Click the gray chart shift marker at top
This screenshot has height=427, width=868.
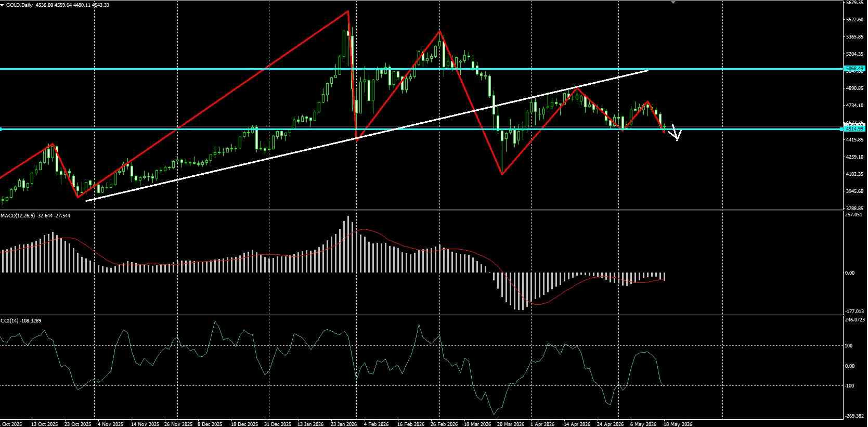pos(673,2)
